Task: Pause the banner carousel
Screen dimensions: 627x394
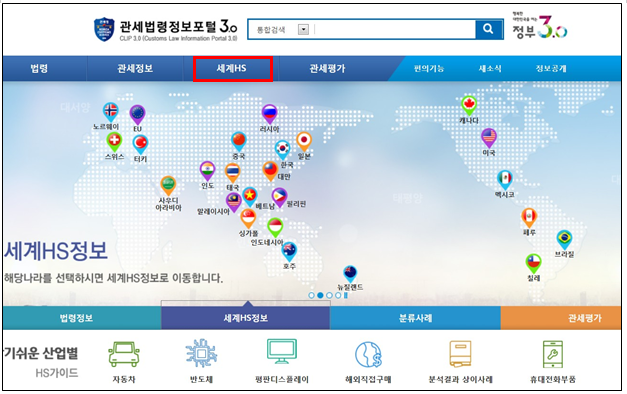Action: 346,295
